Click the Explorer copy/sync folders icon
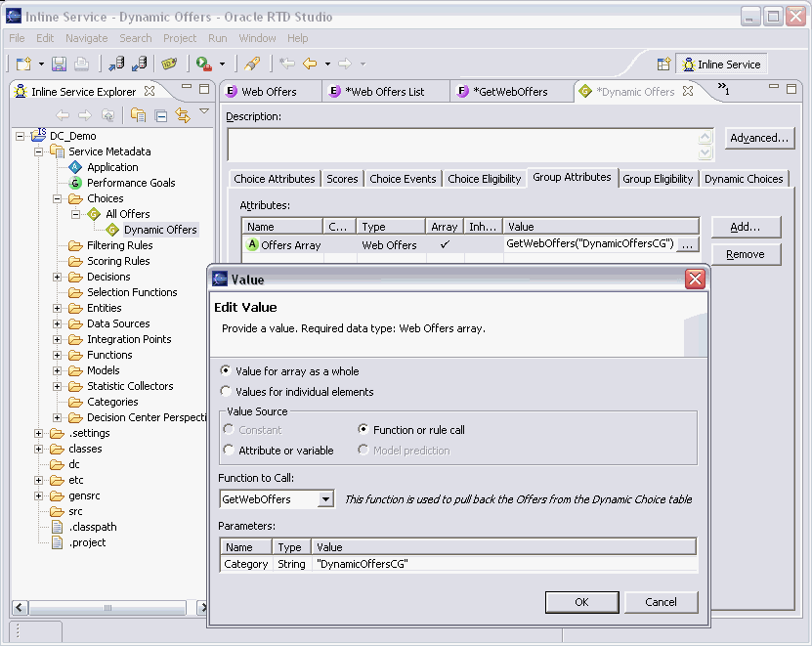This screenshot has height=646, width=812. point(138,115)
